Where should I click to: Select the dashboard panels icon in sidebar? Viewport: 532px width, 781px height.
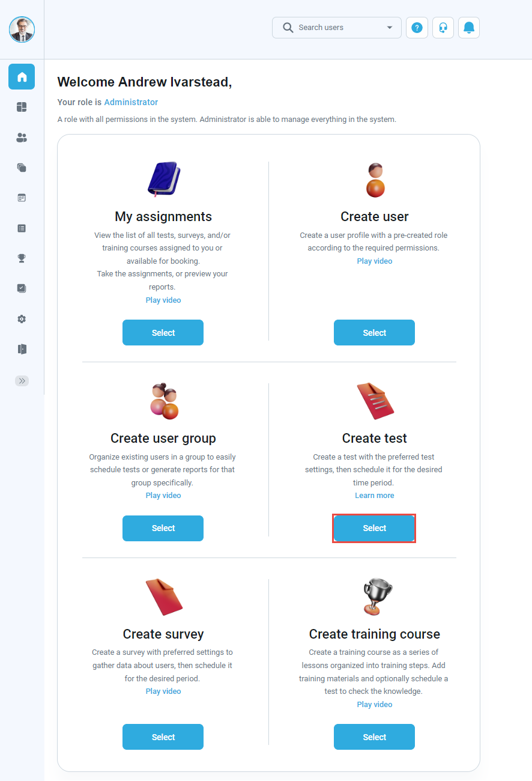(22, 107)
